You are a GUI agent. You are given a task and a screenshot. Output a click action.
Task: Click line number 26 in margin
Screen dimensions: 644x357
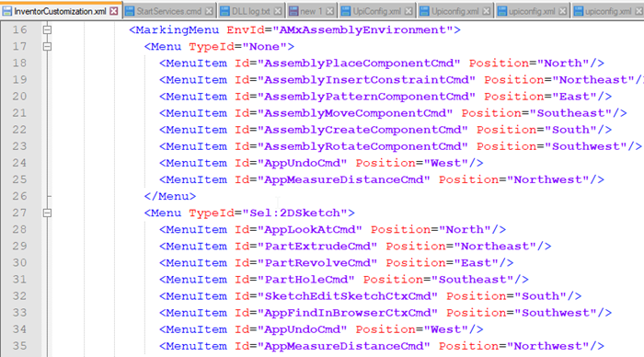click(x=19, y=196)
